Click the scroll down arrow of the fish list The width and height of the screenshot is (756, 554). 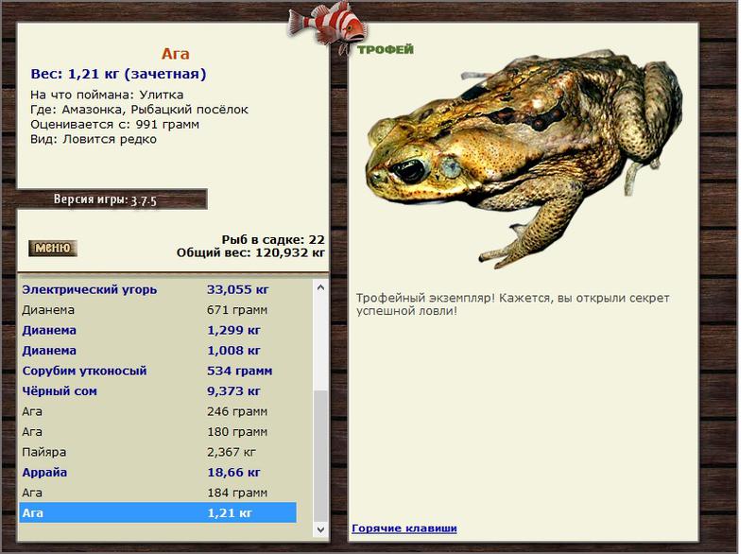coord(320,529)
